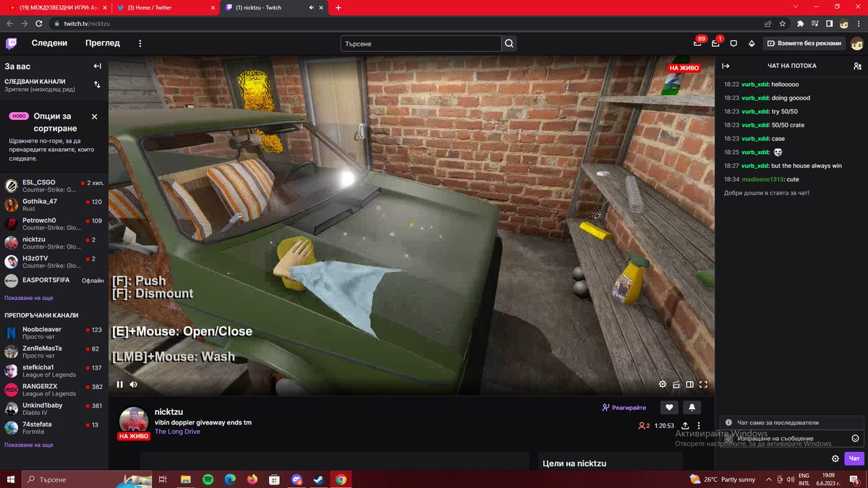Open the chat community users icon
Image resolution: width=868 pixels, height=488 pixels.
click(857, 66)
